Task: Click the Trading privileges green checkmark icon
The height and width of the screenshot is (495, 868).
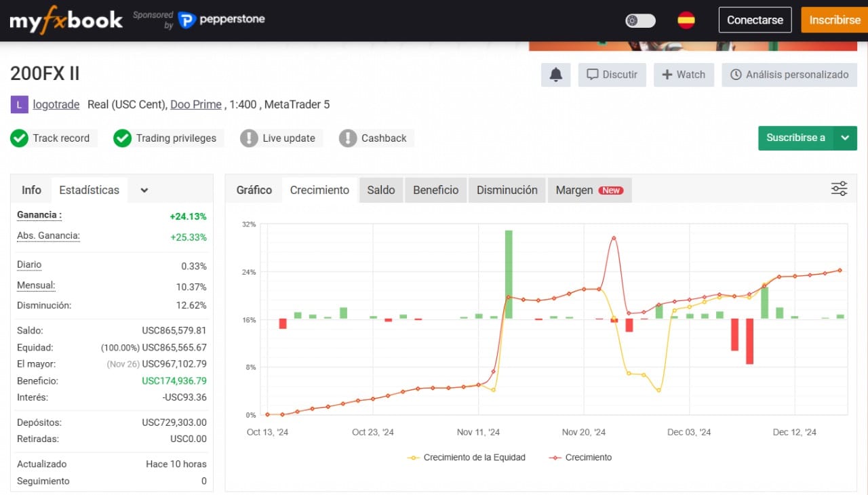Action: point(122,138)
